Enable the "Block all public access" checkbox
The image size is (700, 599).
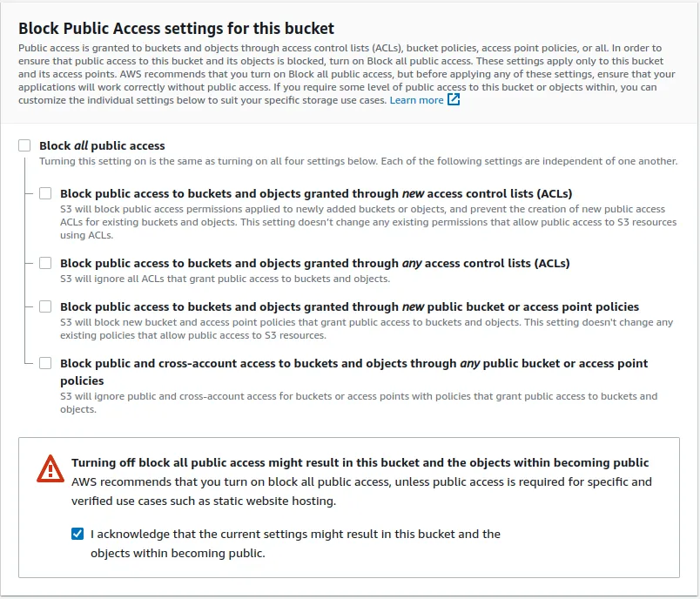(24, 145)
